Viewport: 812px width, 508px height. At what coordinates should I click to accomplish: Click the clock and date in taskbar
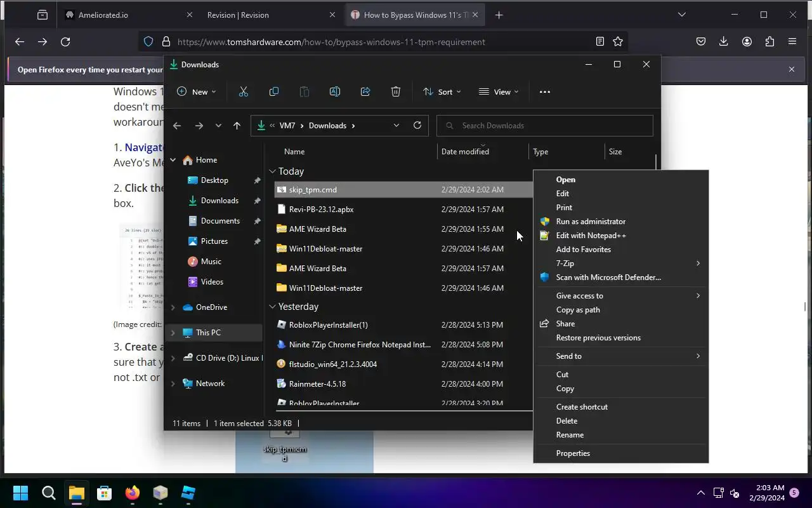[766, 493]
